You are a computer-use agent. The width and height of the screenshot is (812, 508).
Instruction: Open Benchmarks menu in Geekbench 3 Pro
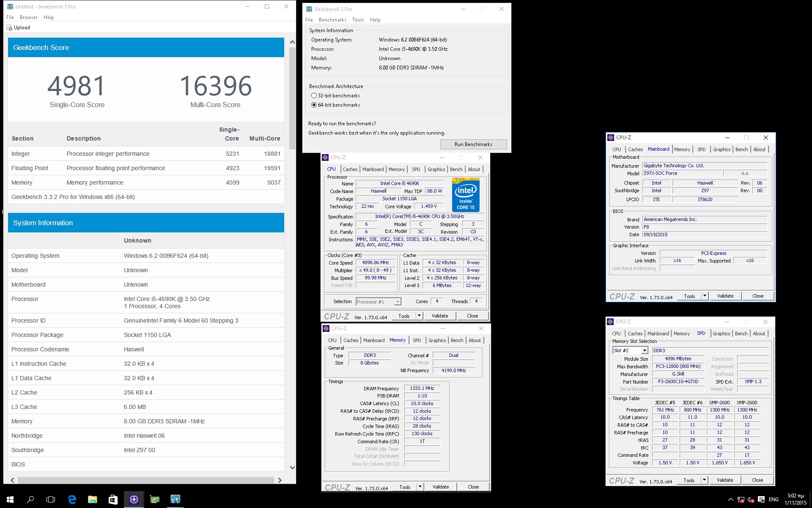coord(332,20)
